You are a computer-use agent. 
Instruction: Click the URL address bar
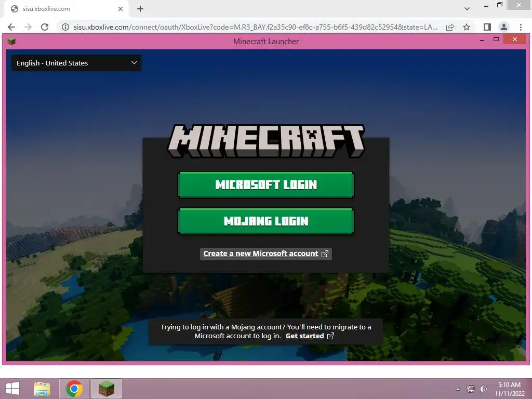point(256,27)
